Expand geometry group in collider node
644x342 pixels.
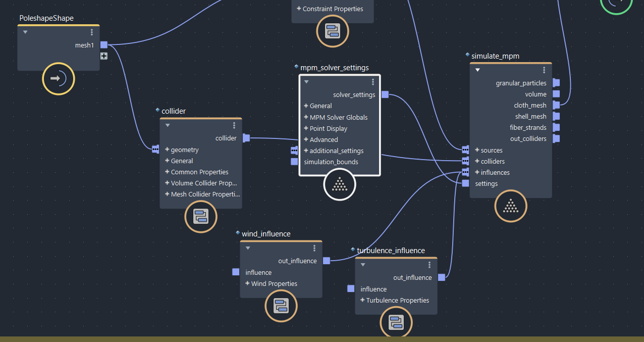pos(168,150)
